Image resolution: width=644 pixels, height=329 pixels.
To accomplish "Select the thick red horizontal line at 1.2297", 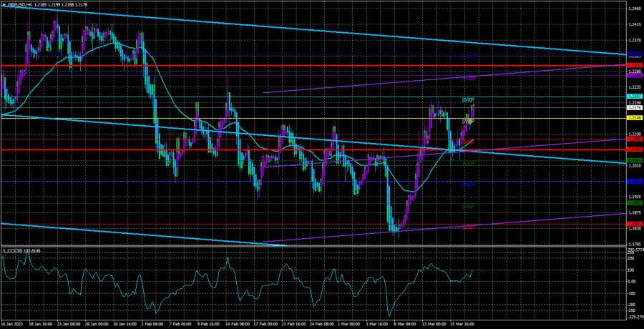I will click(x=313, y=65).
